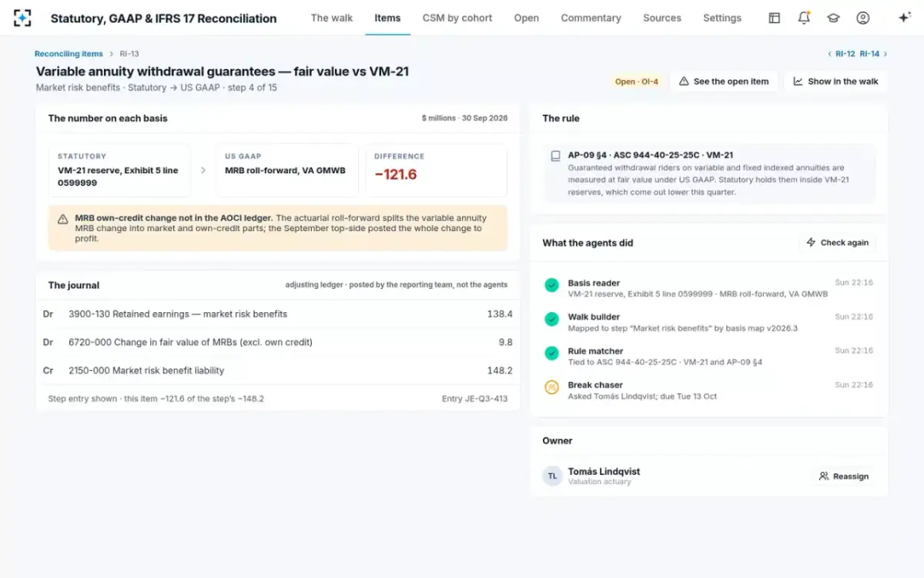Open the layout panel icon
This screenshot has width=924, height=578.
coord(775,18)
